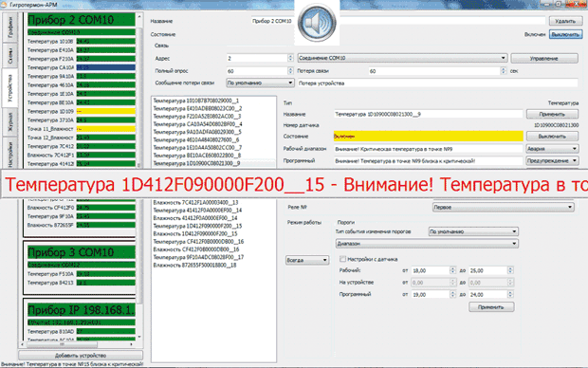Viewport: 588px width, 368px height.
Task: Click the Программный message field близка к критической
Action: 428,161
